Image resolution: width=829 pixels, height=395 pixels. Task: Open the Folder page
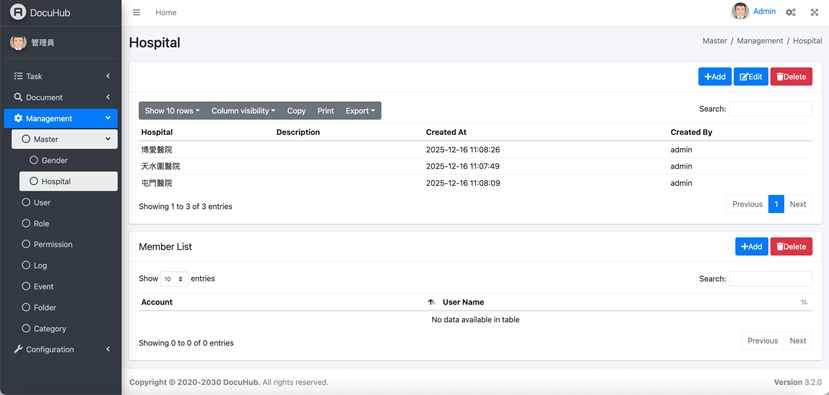tap(65, 308)
